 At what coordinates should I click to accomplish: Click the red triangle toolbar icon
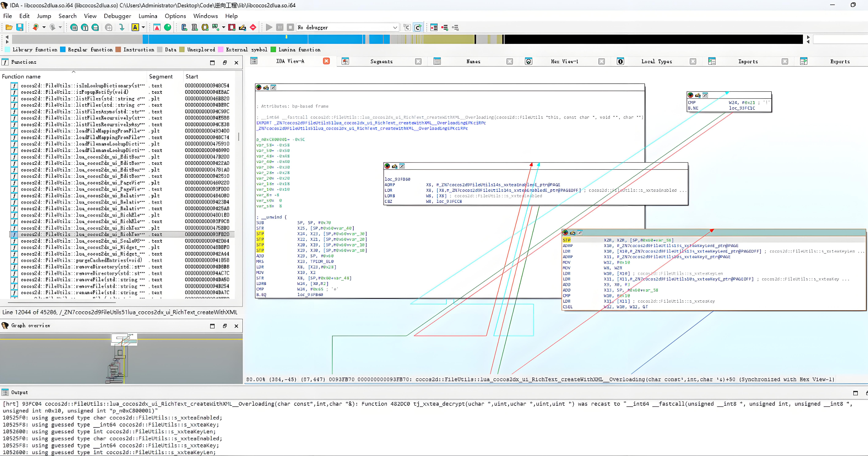(x=157, y=27)
